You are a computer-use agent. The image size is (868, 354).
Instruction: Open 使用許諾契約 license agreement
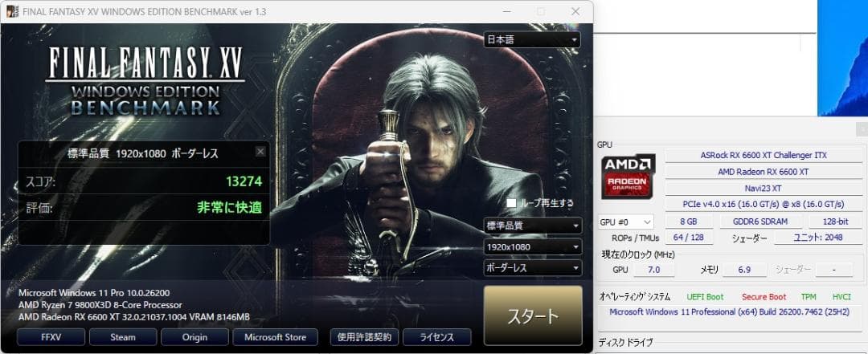[364, 337]
